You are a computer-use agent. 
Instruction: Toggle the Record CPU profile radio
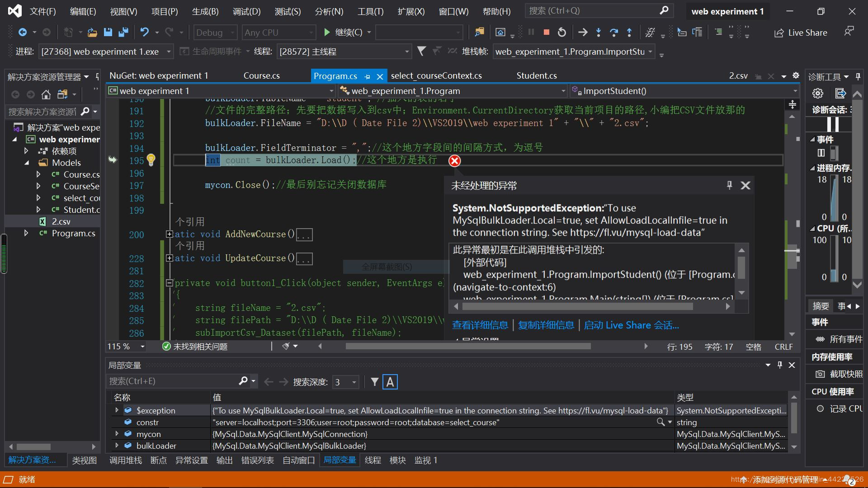(x=820, y=408)
